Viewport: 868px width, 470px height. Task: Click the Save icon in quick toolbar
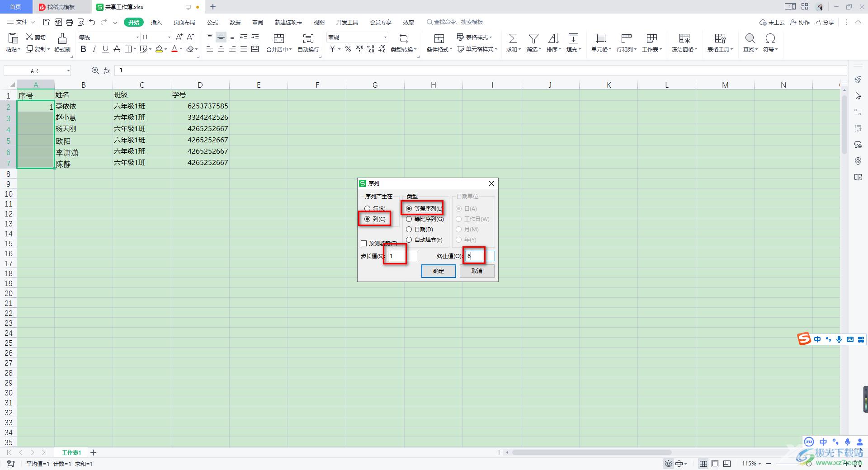click(47, 22)
